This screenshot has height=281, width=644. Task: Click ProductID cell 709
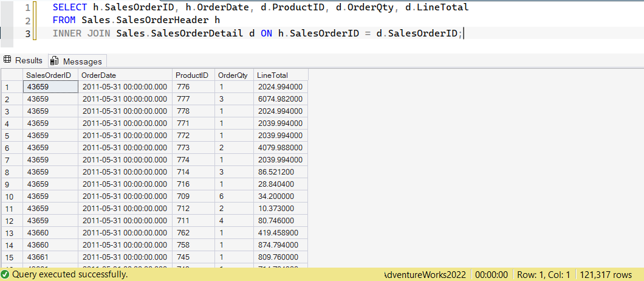(193, 196)
